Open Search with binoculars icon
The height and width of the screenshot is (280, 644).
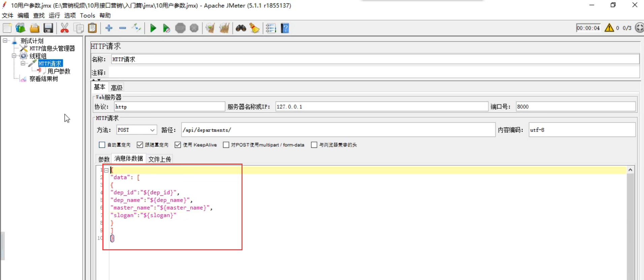click(x=241, y=28)
